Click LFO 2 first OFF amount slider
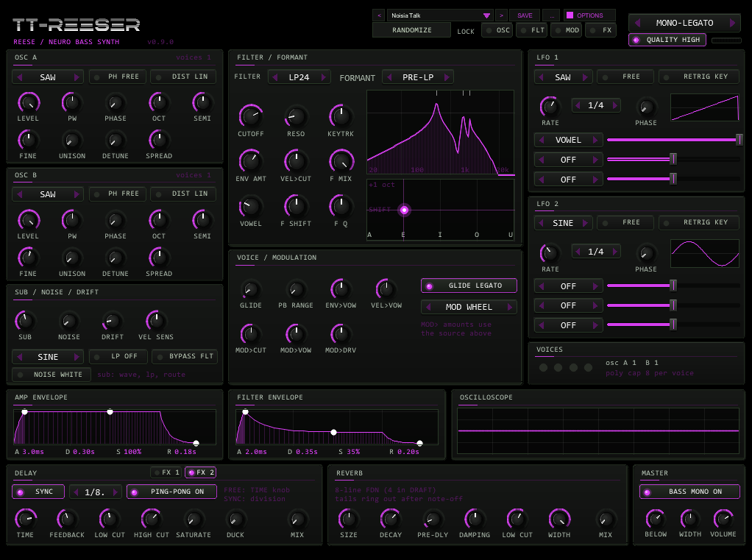Image resolution: width=752 pixels, height=560 pixels. 674,286
